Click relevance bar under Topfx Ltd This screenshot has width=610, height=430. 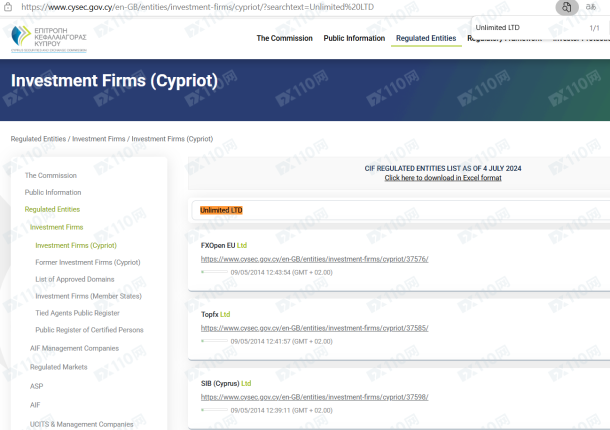click(x=214, y=341)
